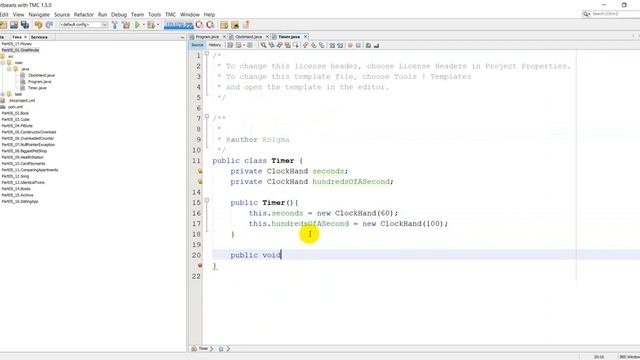640x360 pixels.
Task: Collapse the main folder node
Action: click(3, 63)
